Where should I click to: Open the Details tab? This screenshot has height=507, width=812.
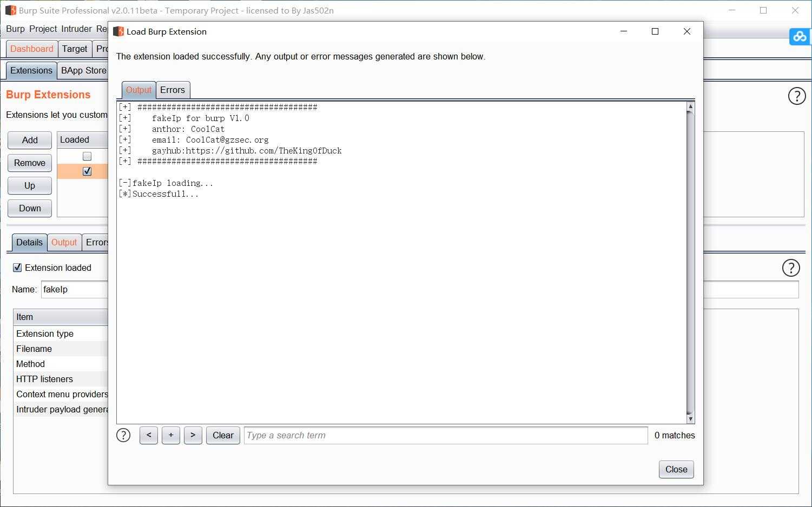tap(29, 242)
